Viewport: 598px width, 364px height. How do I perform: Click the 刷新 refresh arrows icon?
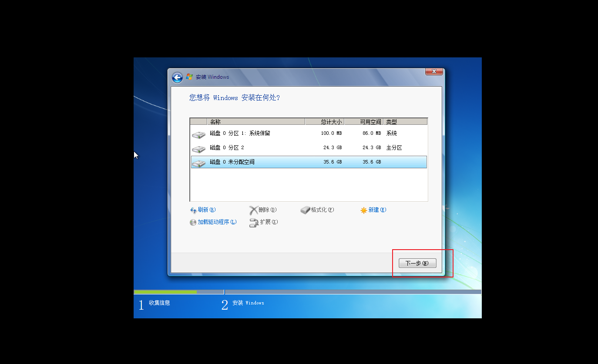click(x=194, y=210)
